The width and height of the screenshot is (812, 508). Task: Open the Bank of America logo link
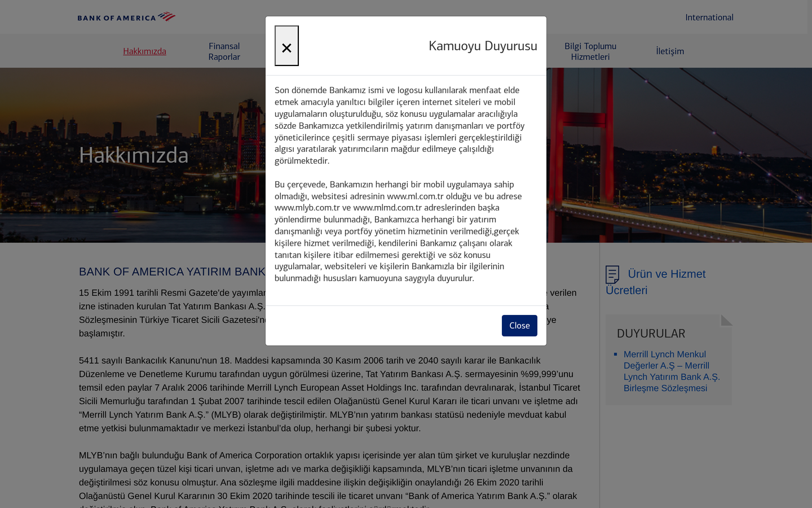point(126,17)
